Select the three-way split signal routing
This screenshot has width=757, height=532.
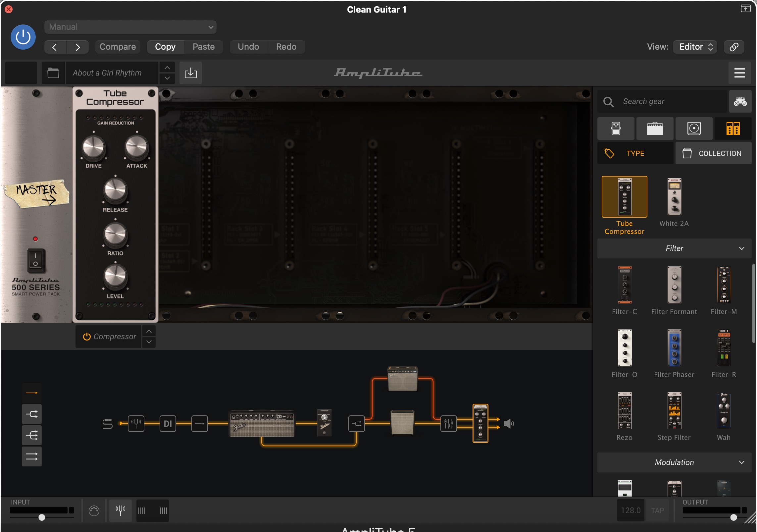[x=32, y=435]
